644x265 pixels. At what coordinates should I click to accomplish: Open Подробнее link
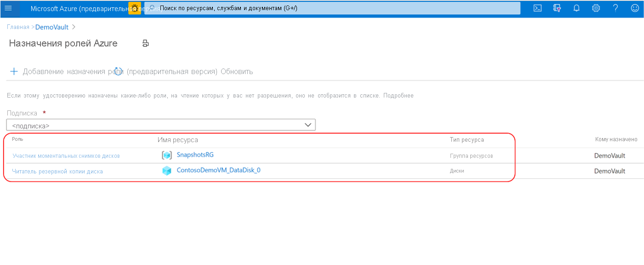[398, 96]
